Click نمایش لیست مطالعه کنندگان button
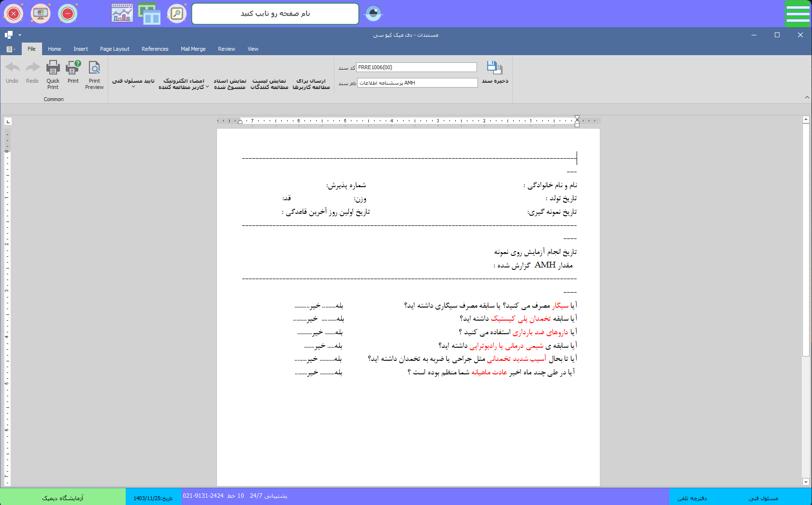812x505 pixels. (x=269, y=84)
